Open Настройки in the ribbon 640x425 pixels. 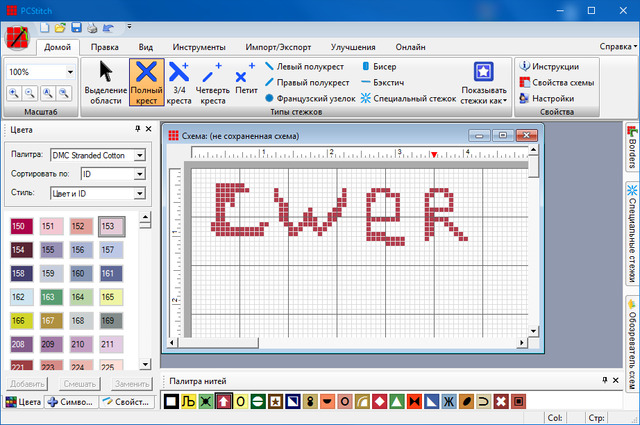(546, 99)
